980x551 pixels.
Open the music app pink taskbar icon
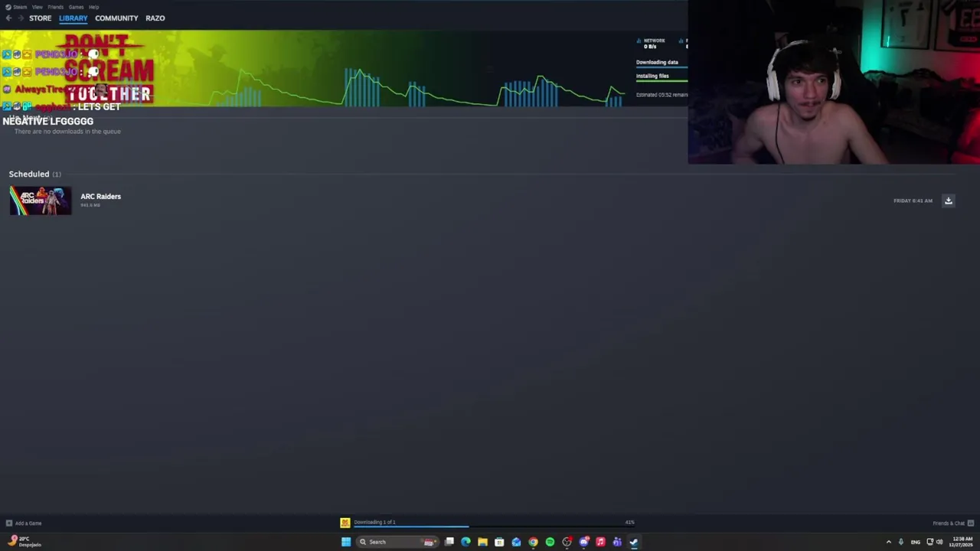click(x=600, y=542)
